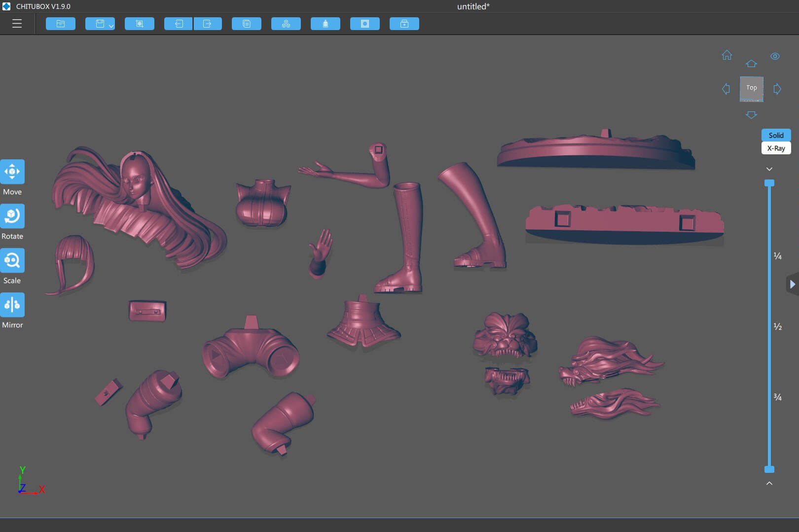Click the Auto Layout cubes toolbar icon
The image size is (799, 532).
click(286, 24)
